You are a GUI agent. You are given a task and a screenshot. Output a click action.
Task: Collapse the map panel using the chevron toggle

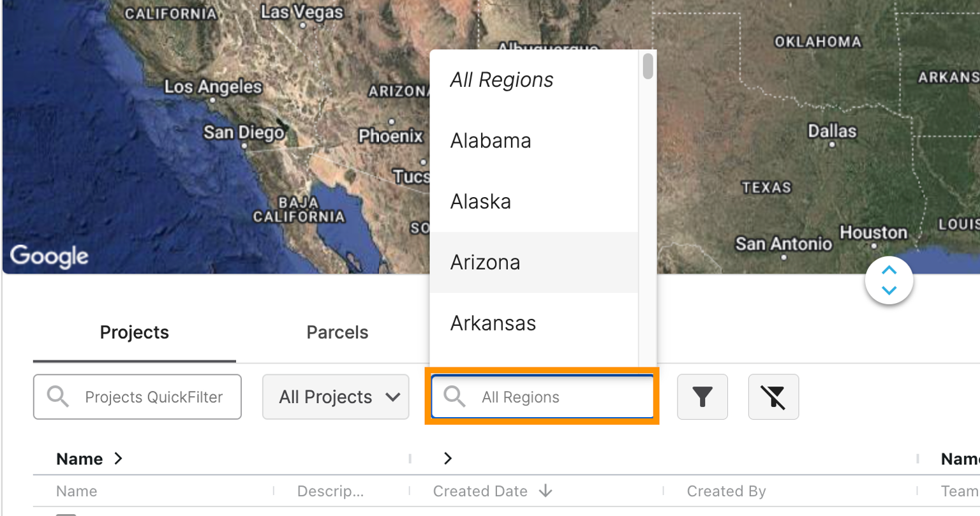coord(889,280)
